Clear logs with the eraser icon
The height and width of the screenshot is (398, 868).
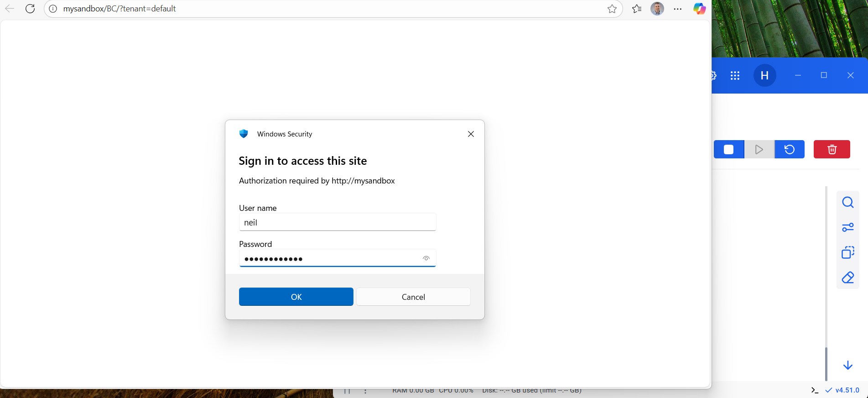click(x=848, y=278)
